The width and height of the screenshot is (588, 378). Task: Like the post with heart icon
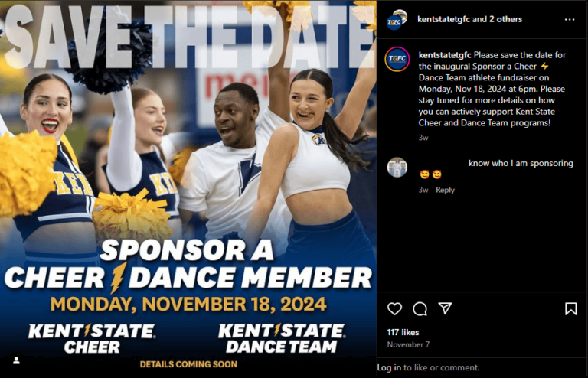click(x=394, y=308)
